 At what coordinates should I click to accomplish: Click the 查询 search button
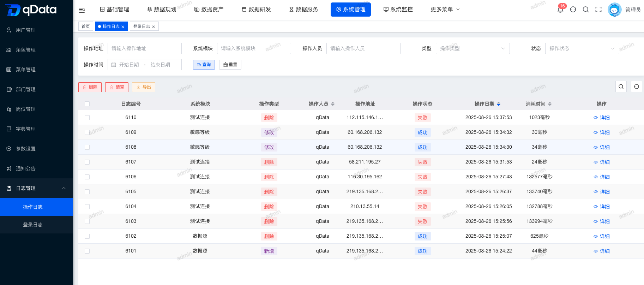point(204,65)
